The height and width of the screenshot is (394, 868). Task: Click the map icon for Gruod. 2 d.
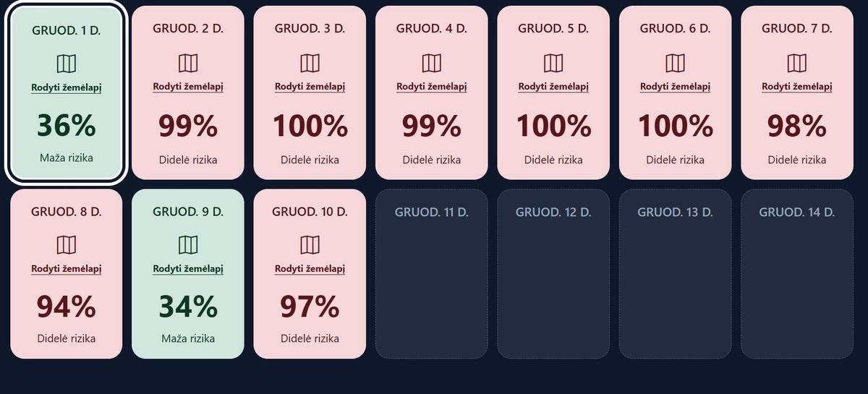click(188, 64)
